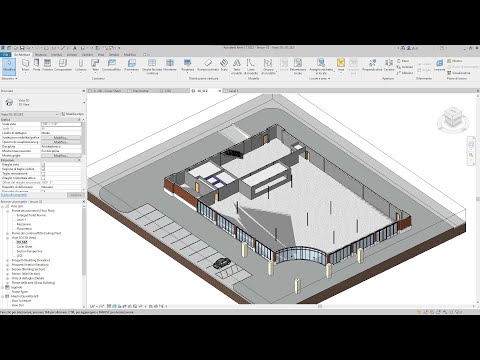The width and height of the screenshot is (480, 360).
Task: Click Modifica for Opzioni di visualizzazione grafica
Action: [61, 142]
